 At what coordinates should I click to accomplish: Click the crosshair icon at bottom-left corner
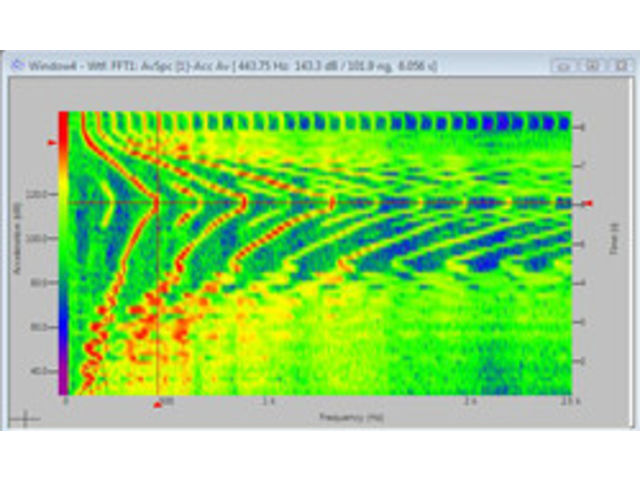click(24, 418)
